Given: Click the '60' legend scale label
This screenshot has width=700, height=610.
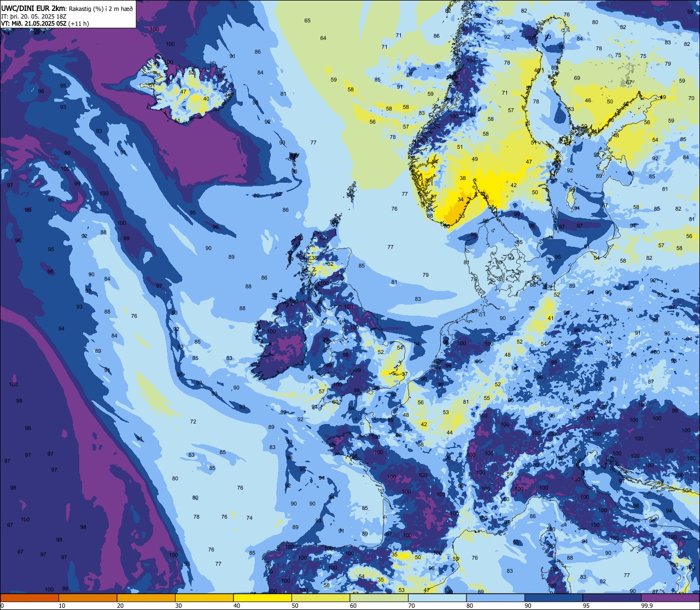Looking at the screenshot, I should (x=353, y=606).
